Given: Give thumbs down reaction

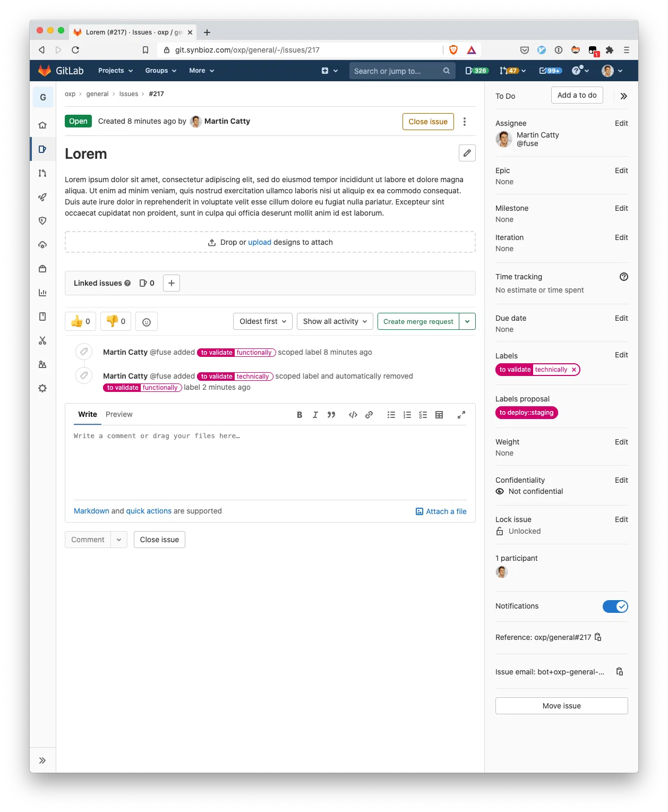Looking at the screenshot, I should pos(116,321).
